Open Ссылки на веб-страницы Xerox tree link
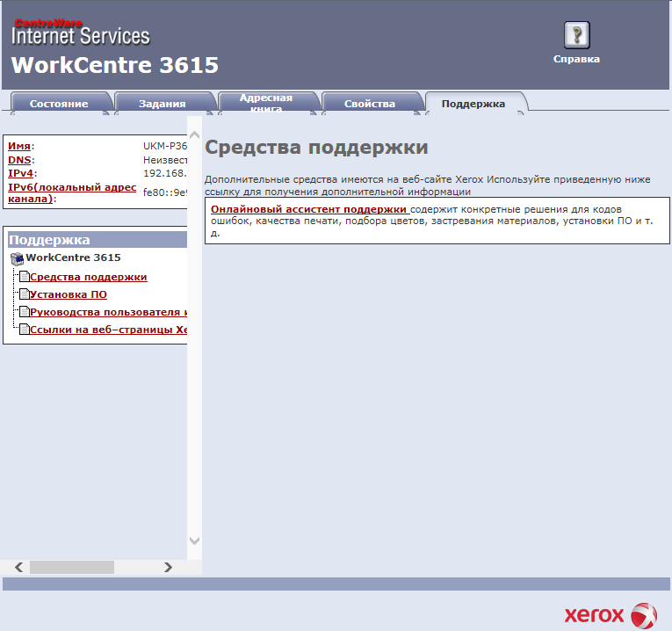672x631 pixels. (108, 330)
